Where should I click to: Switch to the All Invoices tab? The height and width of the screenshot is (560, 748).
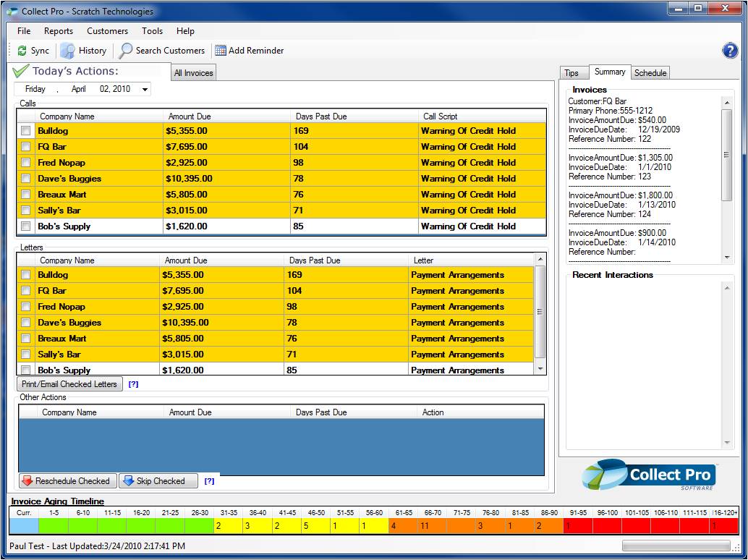(x=193, y=73)
